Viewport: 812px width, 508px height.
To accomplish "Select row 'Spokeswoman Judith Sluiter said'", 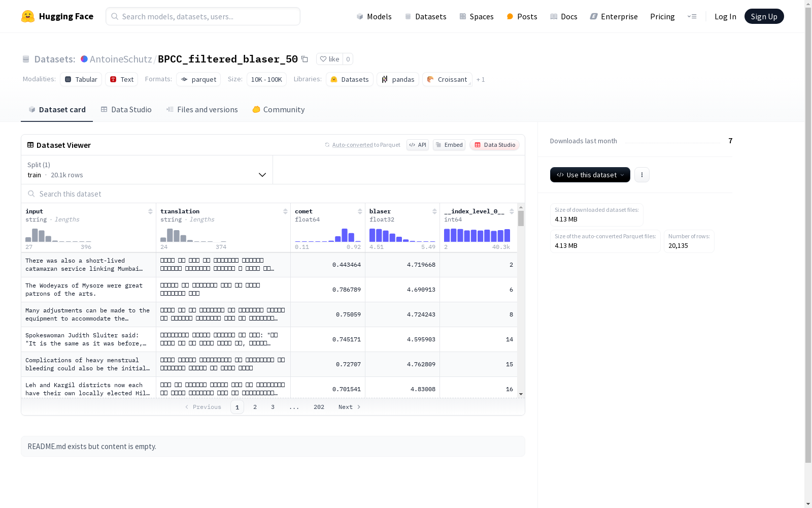I will click(x=269, y=339).
